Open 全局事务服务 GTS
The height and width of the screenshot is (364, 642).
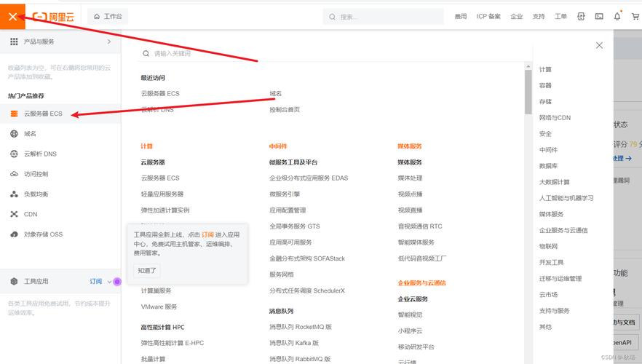[x=294, y=226]
